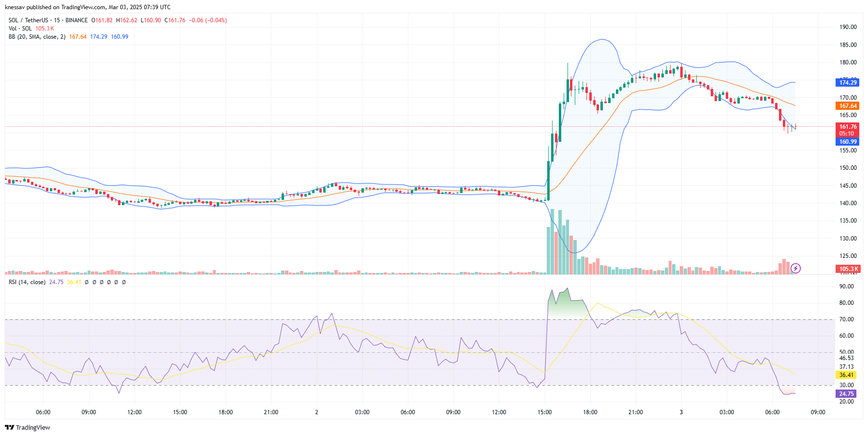Click the −0.06 (−0.04%) change value
The height and width of the screenshot is (436, 868).
point(208,20)
